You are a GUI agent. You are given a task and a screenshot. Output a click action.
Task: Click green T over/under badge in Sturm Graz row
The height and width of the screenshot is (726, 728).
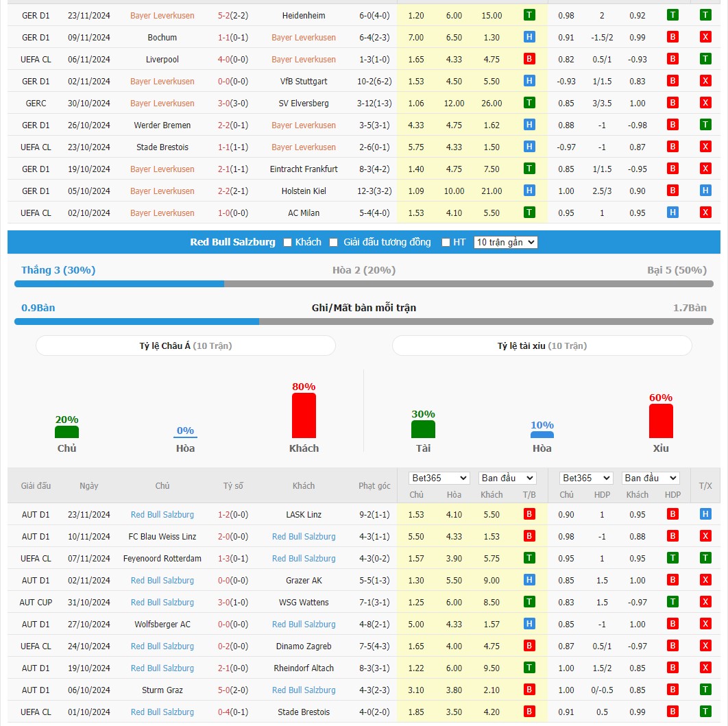click(705, 690)
